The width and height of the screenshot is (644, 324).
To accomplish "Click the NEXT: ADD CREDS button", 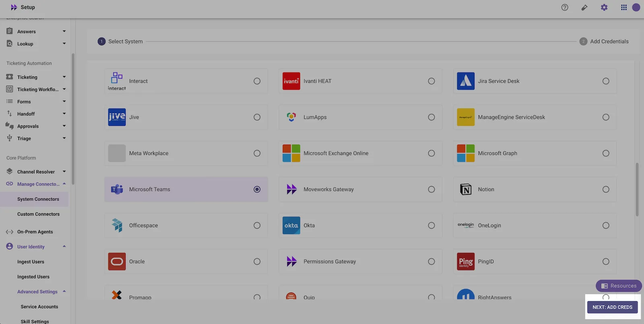I will click(x=612, y=307).
